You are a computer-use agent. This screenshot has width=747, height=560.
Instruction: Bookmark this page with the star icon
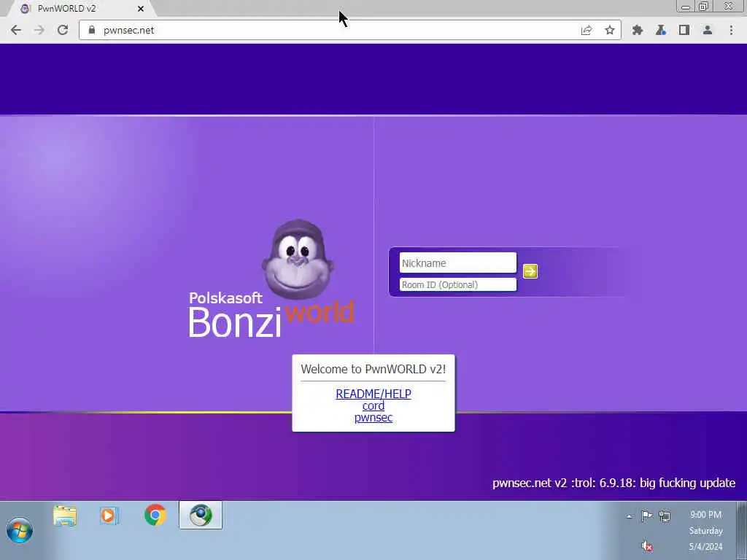pyautogui.click(x=609, y=30)
